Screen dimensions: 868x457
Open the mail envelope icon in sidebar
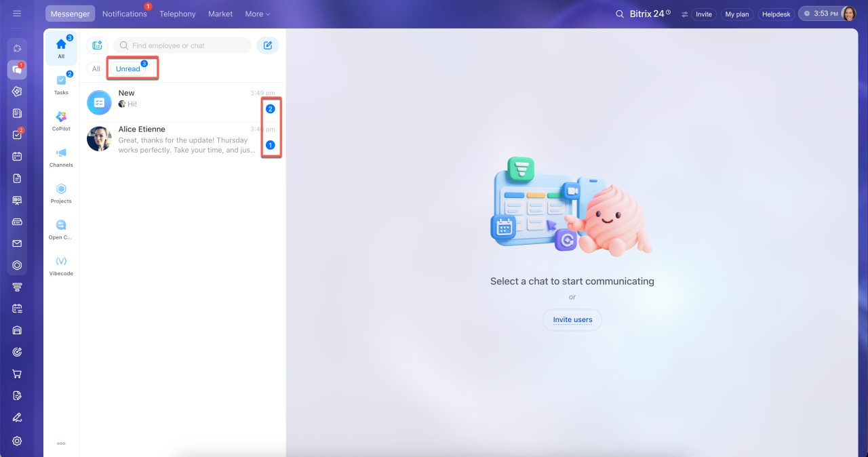click(x=17, y=243)
